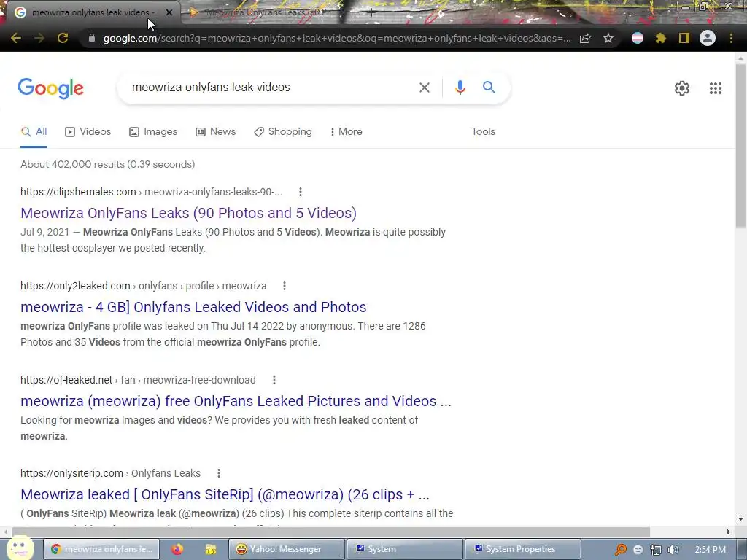Open the Extensions puzzle-piece menu
The width and height of the screenshot is (747, 560).
660,38
